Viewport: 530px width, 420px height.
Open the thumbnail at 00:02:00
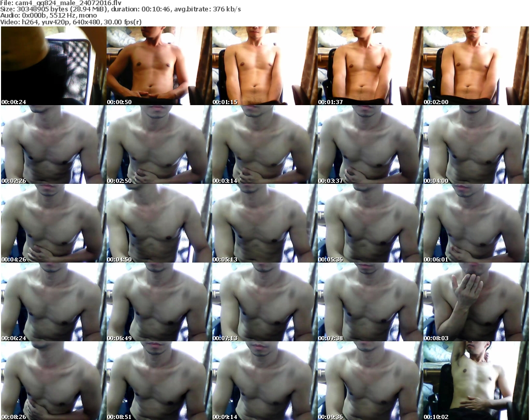click(x=476, y=66)
